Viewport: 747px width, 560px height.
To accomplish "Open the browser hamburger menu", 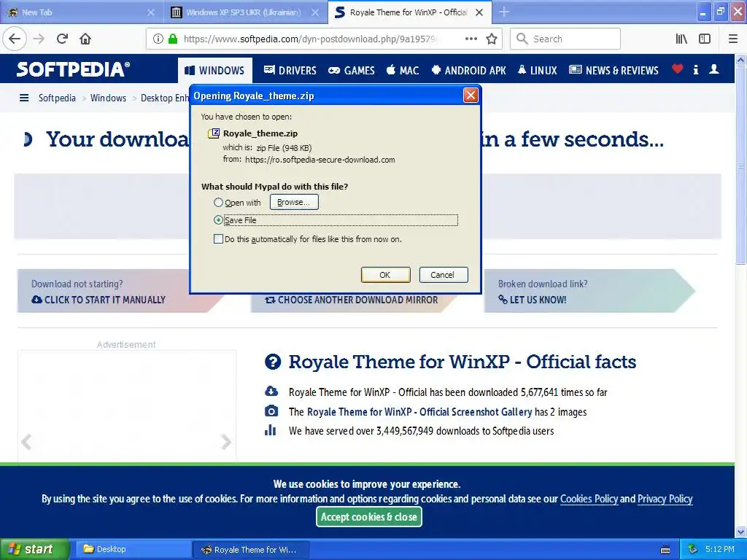I will click(733, 39).
